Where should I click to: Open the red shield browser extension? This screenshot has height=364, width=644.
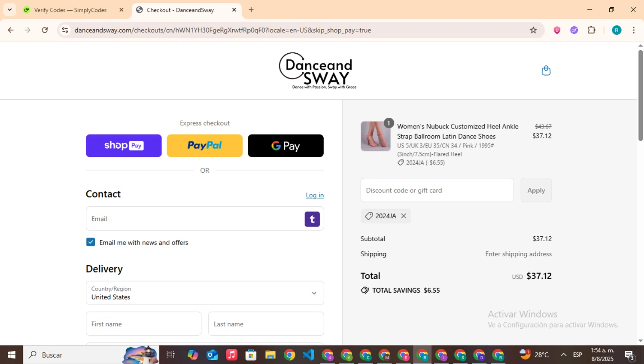coord(557,30)
